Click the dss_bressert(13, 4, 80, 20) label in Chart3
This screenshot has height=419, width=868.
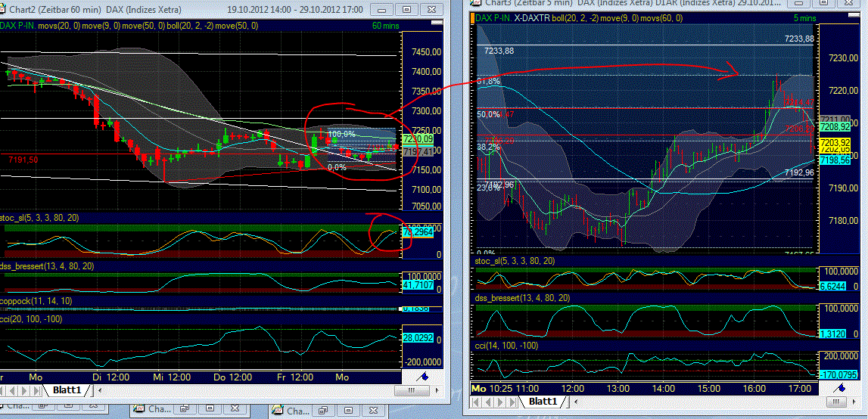click(522, 298)
